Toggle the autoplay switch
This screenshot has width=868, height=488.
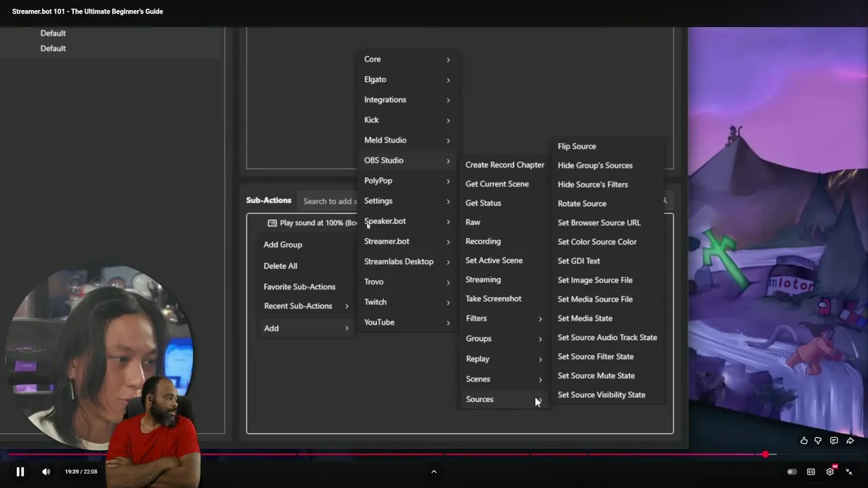coord(791,472)
